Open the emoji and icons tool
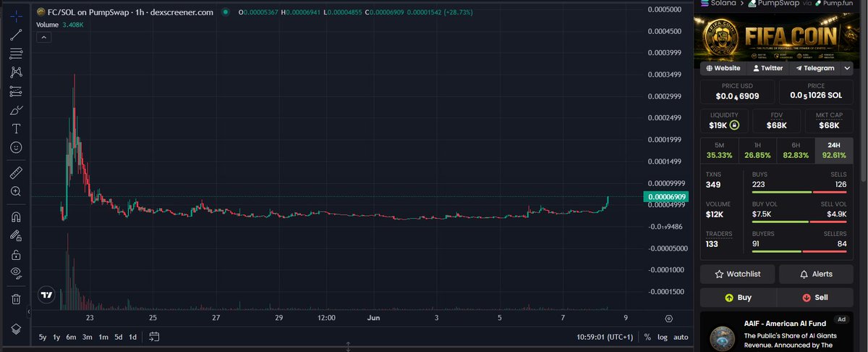 16,147
